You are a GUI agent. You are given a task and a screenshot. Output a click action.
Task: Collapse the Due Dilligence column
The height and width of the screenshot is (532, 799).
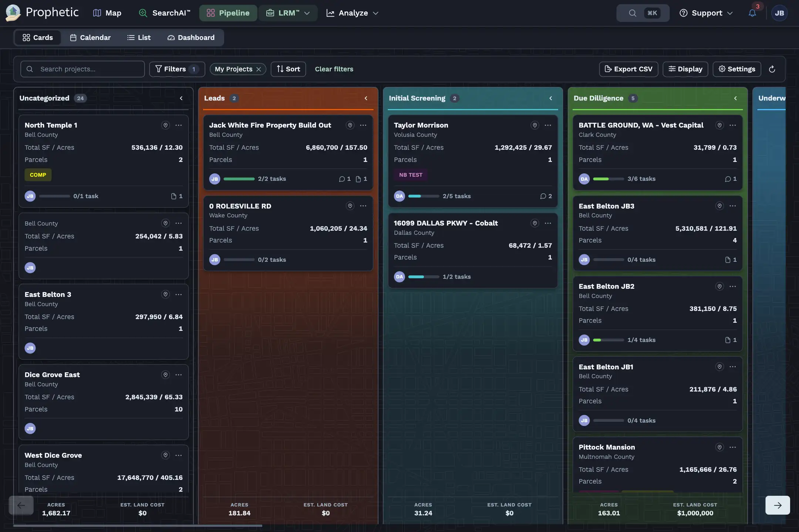pos(735,98)
